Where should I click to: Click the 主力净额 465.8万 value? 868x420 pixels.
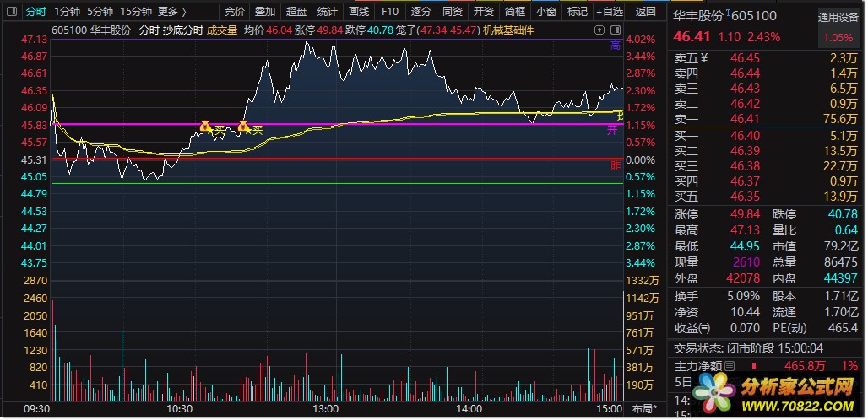(x=805, y=366)
